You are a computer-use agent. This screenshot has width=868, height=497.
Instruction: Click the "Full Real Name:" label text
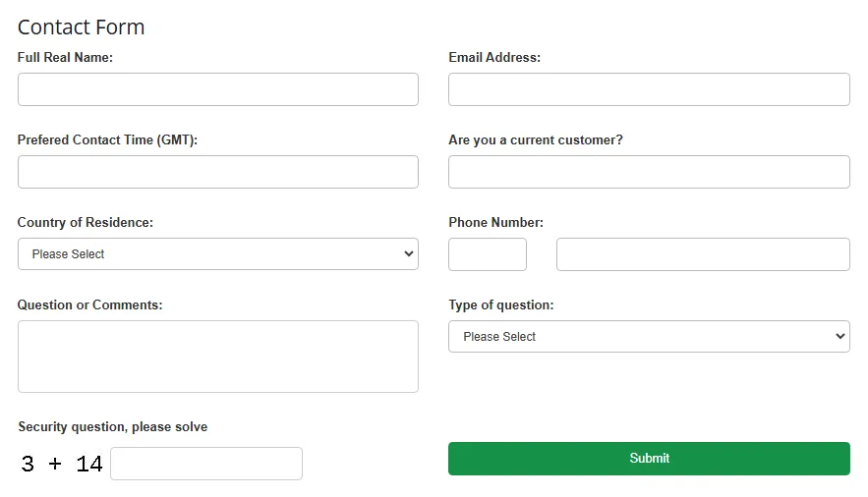[65, 58]
